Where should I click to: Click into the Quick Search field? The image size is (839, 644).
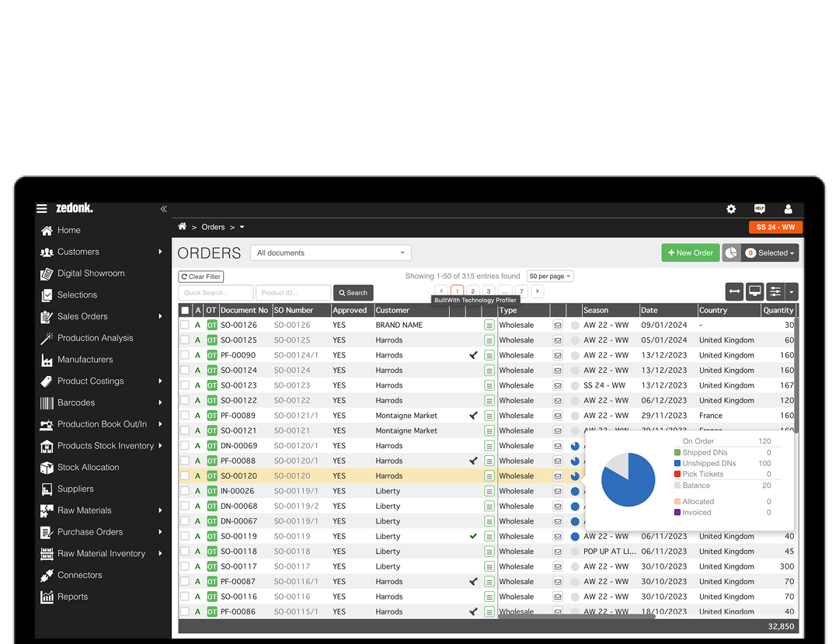216,293
